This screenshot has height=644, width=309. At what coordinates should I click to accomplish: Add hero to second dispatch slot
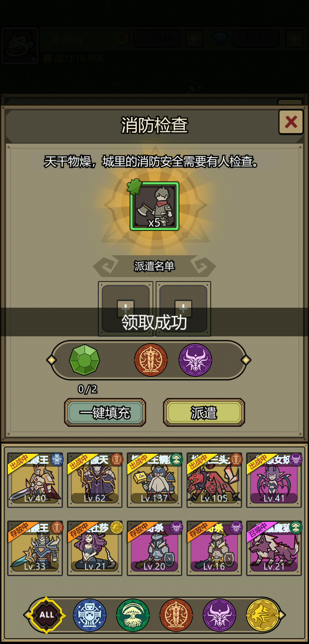coord(183,309)
